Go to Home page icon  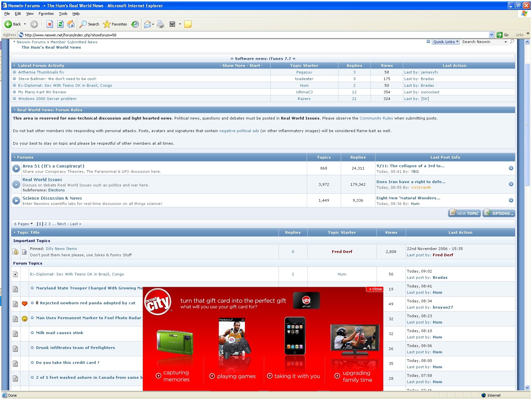tap(71, 24)
